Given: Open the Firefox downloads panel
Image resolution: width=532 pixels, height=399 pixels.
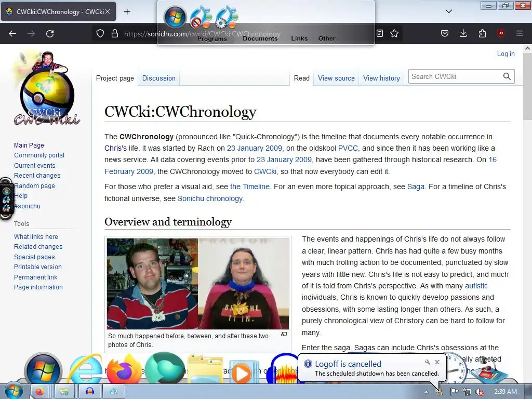Looking at the screenshot, I should (463, 33).
